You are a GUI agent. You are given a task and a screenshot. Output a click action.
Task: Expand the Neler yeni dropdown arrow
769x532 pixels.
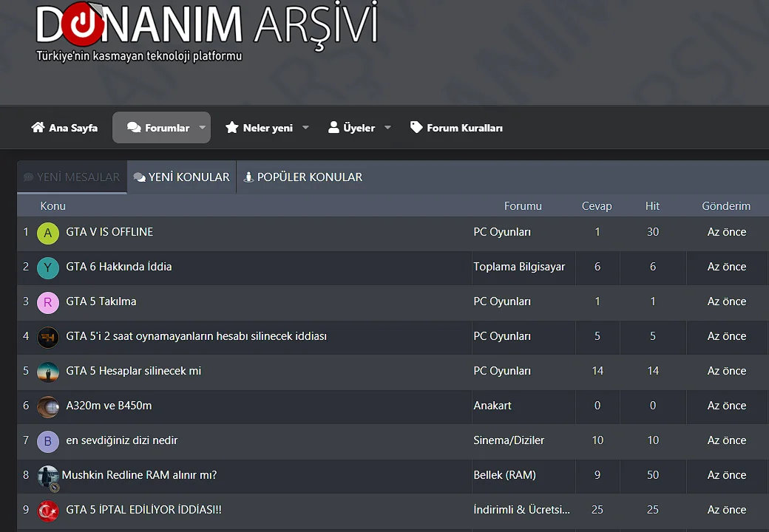pyautogui.click(x=305, y=127)
